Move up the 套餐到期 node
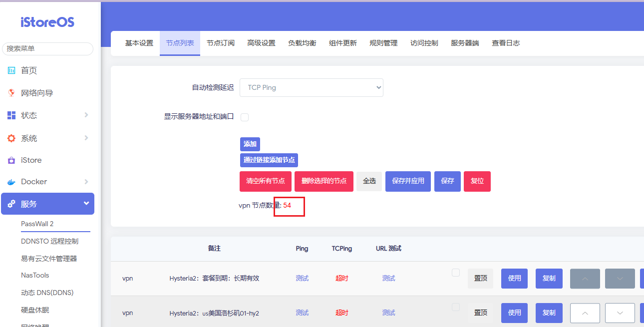 click(585, 279)
